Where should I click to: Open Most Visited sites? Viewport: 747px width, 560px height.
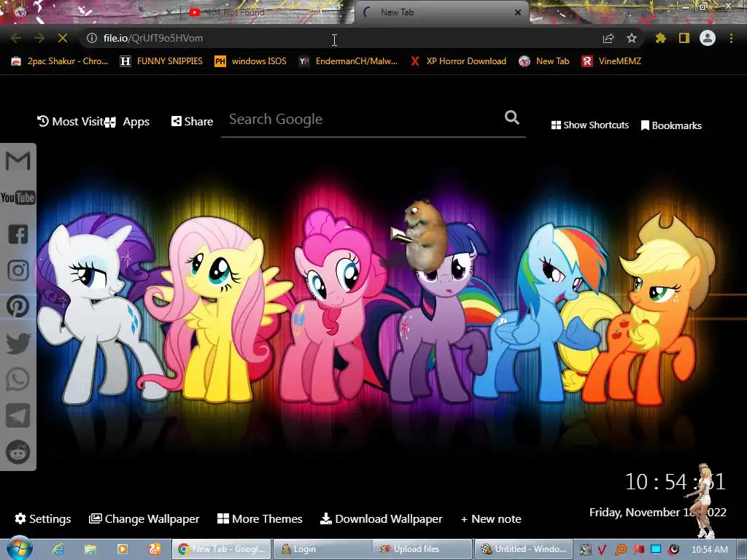pyautogui.click(x=71, y=122)
